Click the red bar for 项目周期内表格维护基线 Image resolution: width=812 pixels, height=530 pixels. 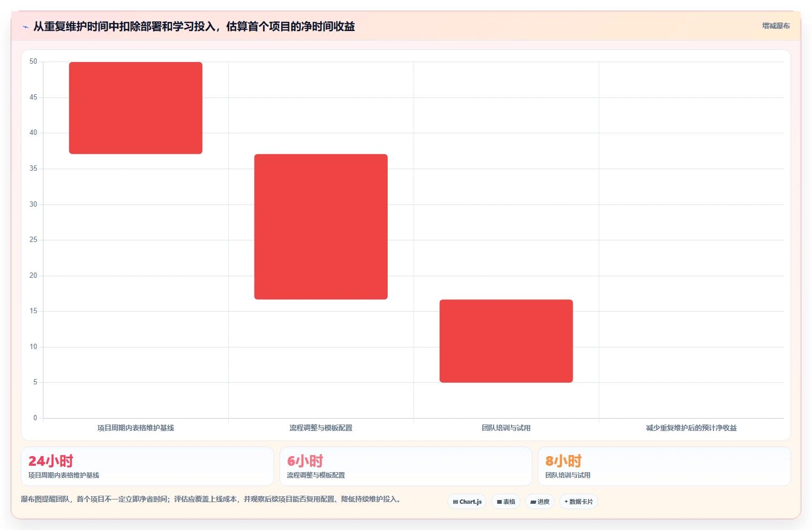pyautogui.click(x=136, y=108)
